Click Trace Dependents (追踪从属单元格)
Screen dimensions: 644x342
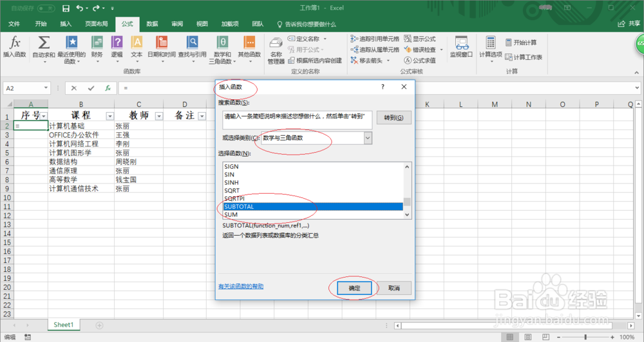(x=375, y=49)
